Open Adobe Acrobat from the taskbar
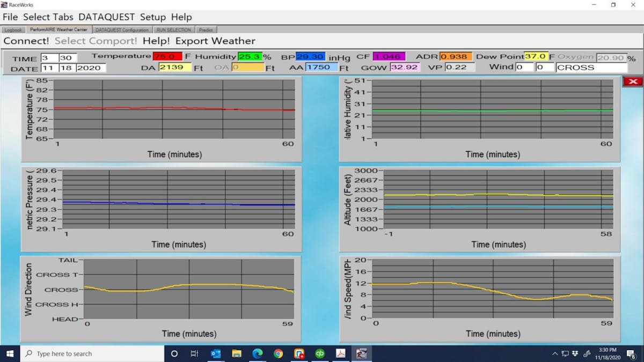The height and width of the screenshot is (362, 644). click(341, 353)
